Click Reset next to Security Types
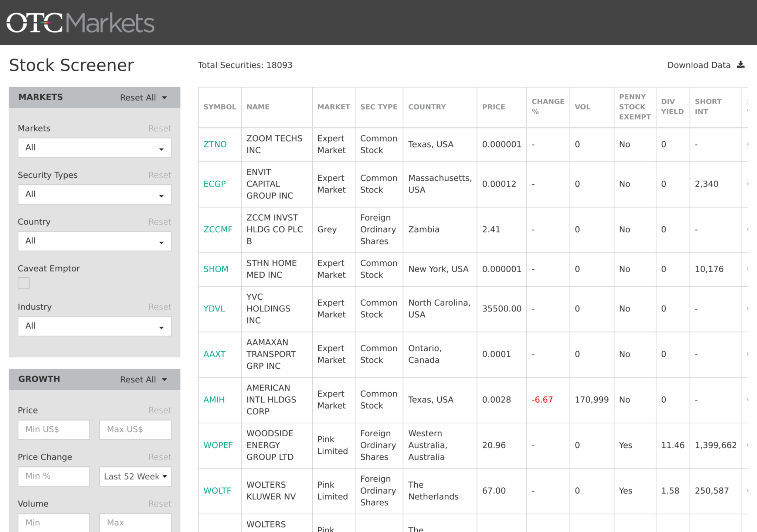757x532 pixels. [x=160, y=175]
